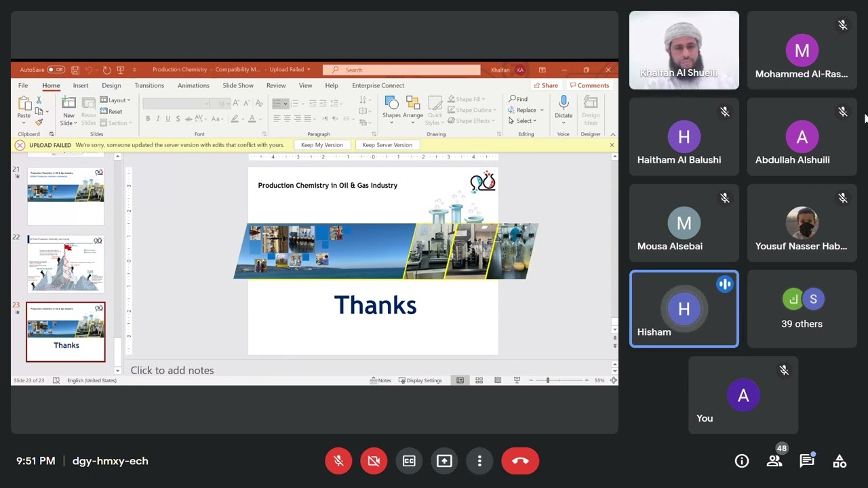Select slide 22 thumbnail

click(x=66, y=263)
